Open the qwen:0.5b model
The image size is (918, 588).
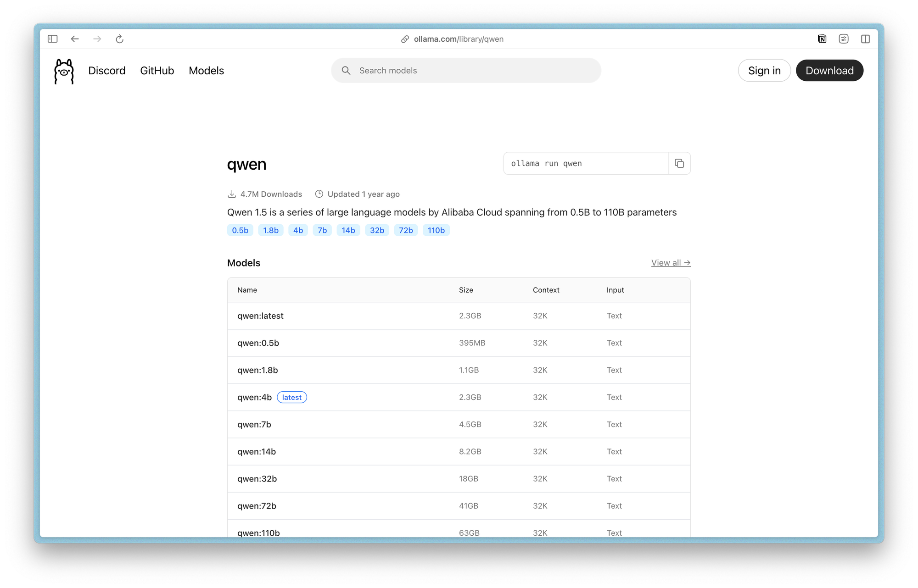click(258, 343)
